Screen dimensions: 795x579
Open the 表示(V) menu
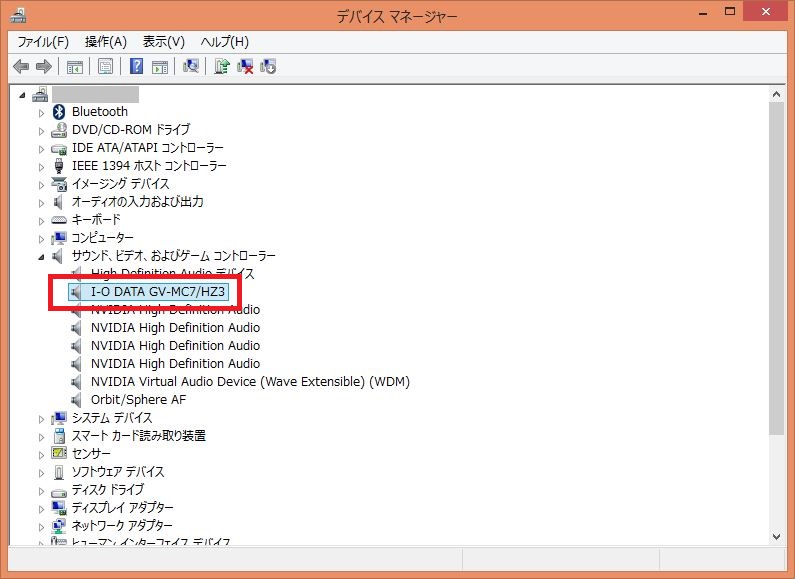click(163, 42)
